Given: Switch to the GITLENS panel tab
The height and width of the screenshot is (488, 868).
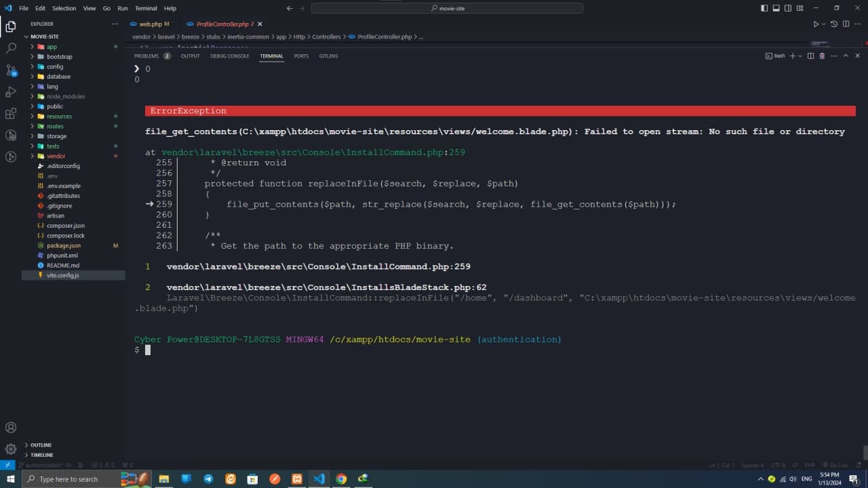Looking at the screenshot, I should 328,56.
